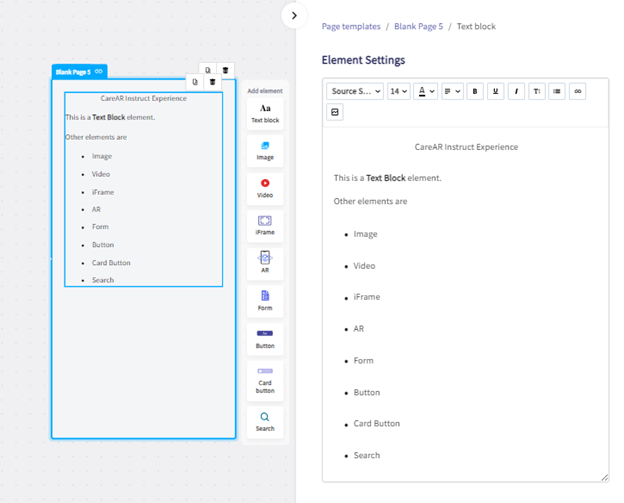Image resolution: width=624 pixels, height=503 pixels.
Task: Open the text color dropdown
Action: click(x=425, y=91)
